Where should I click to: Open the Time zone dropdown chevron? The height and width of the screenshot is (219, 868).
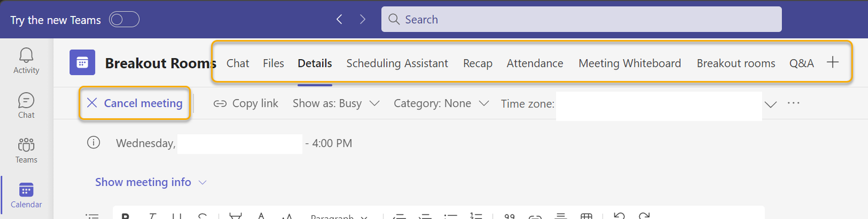pos(770,104)
